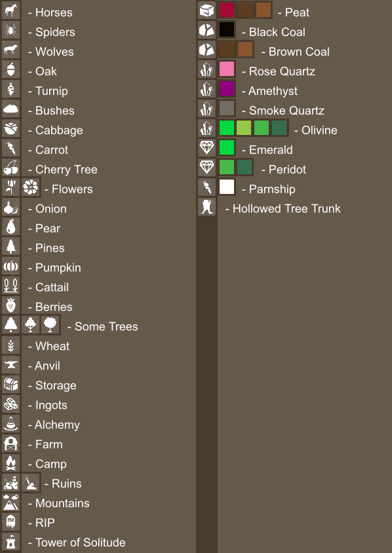Click the Horses icon
The image size is (392, 553).
tap(10, 10)
